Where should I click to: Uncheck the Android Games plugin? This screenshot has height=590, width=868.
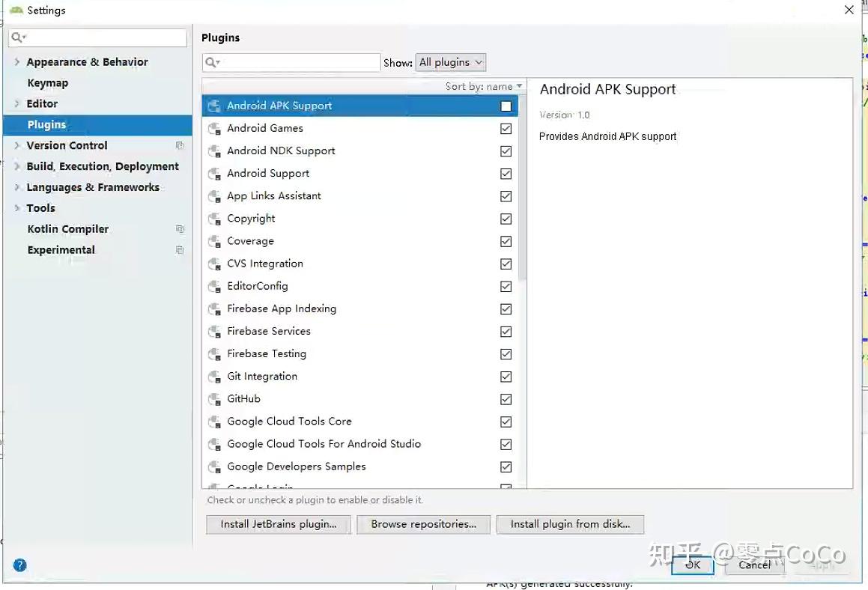click(x=506, y=128)
